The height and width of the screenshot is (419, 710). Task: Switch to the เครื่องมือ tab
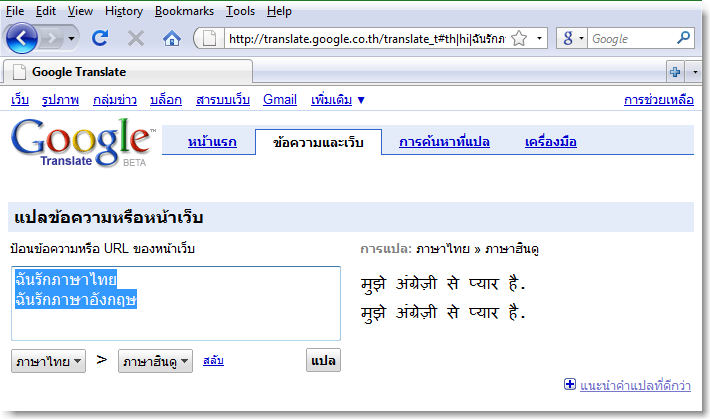click(x=551, y=142)
